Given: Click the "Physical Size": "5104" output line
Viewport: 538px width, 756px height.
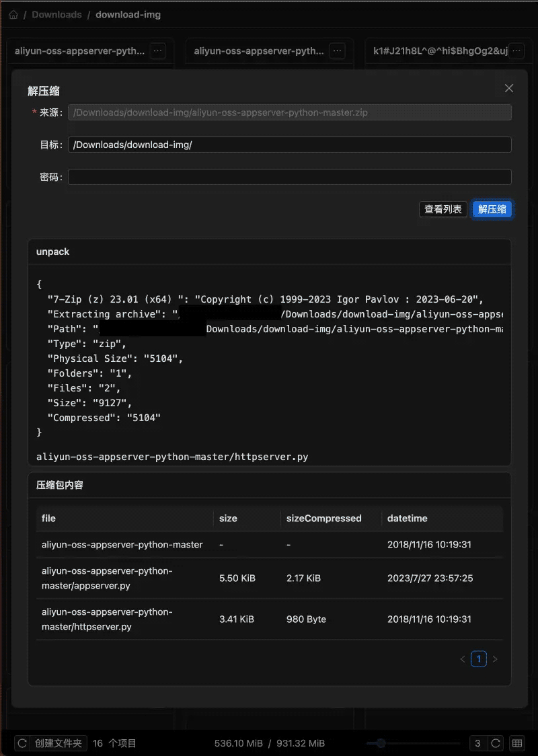Looking at the screenshot, I should click(x=115, y=358).
